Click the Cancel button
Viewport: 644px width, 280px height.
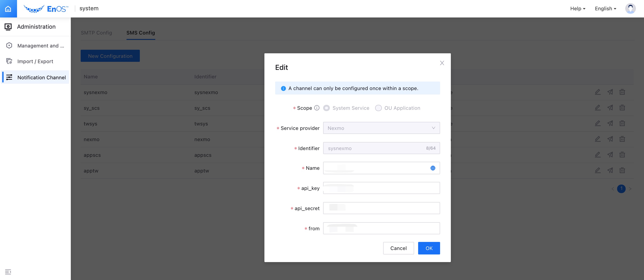click(x=398, y=248)
